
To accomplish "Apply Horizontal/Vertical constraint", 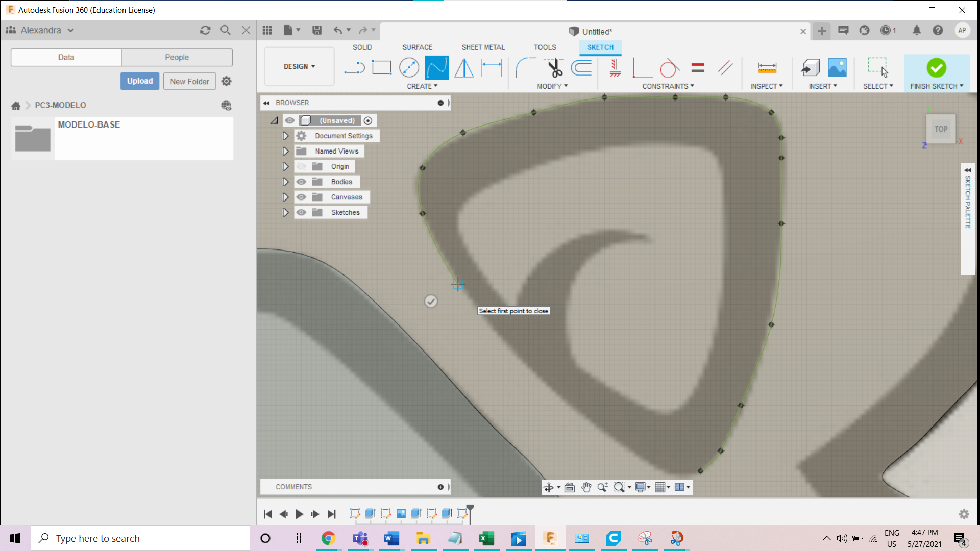I will click(615, 68).
